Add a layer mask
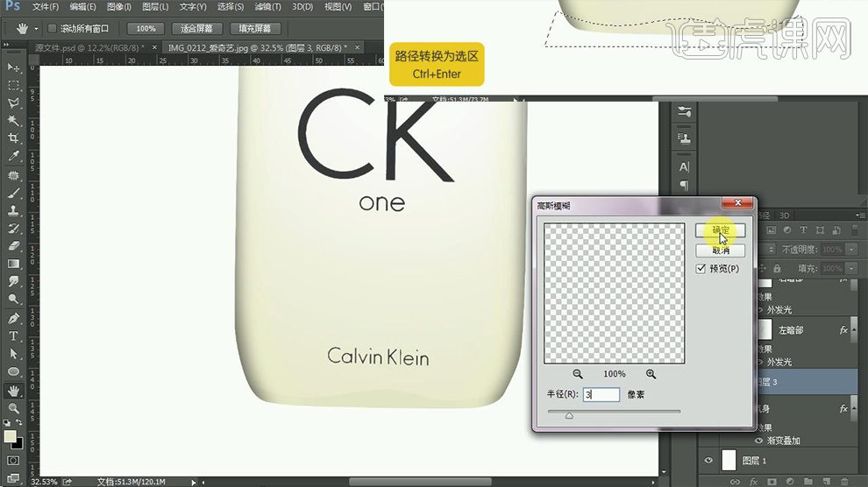Image resolution: width=868 pixels, height=487 pixels. (772, 482)
